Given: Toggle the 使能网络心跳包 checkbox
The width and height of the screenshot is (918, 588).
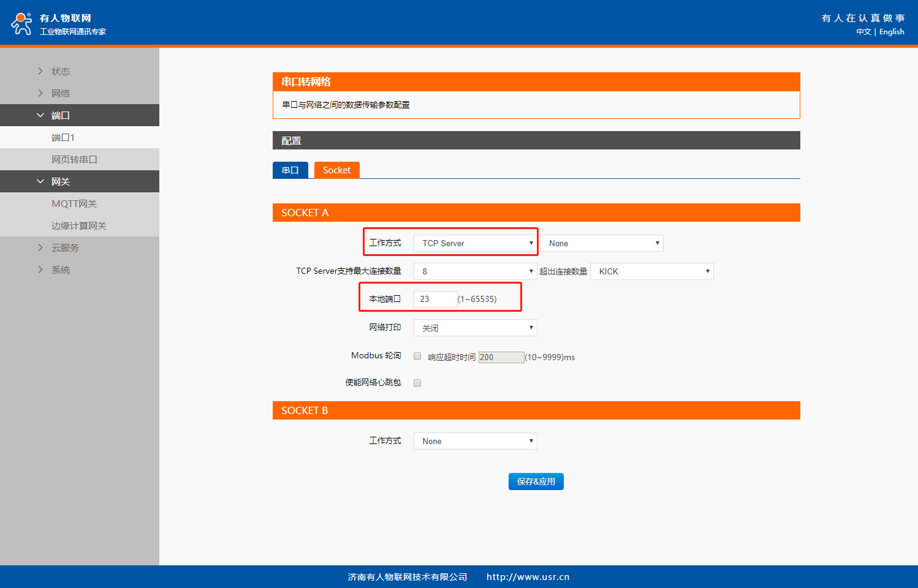Looking at the screenshot, I should pyautogui.click(x=417, y=383).
